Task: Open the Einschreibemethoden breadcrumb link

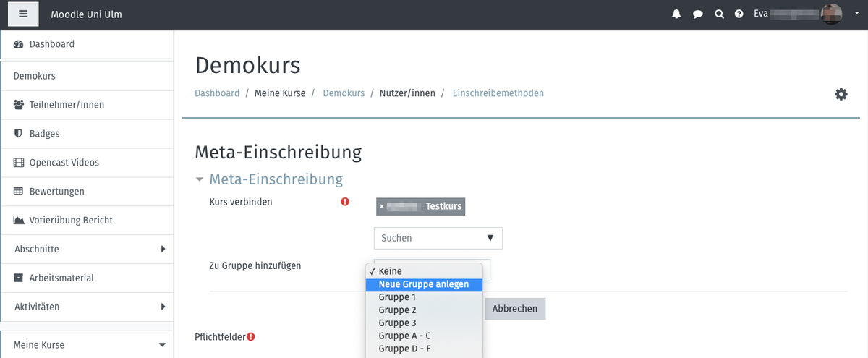Action: coord(498,93)
